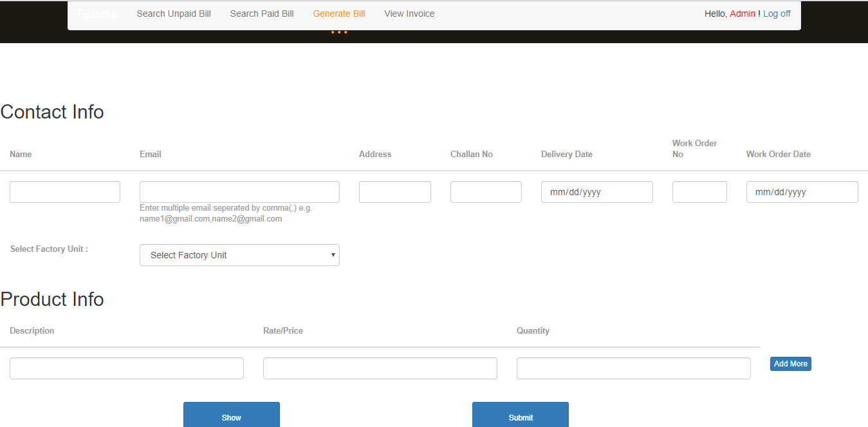Submit the bill form
This screenshot has height=427, width=868.
point(521,416)
